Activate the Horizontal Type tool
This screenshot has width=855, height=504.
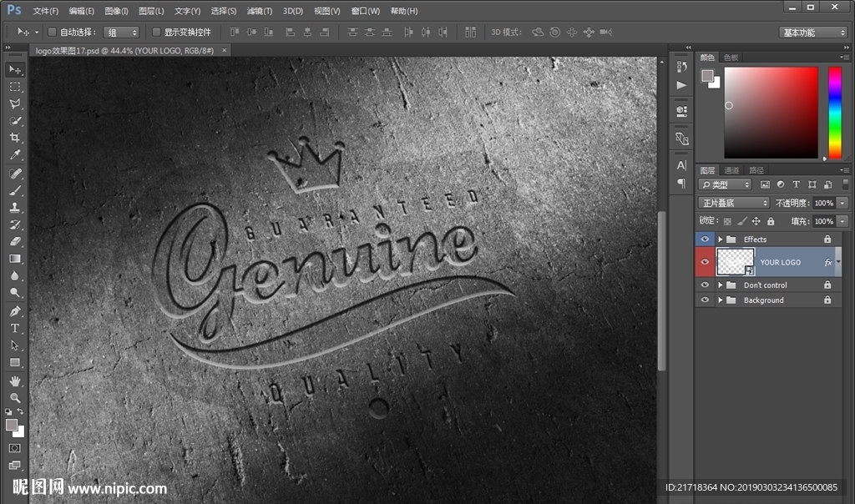[15, 328]
